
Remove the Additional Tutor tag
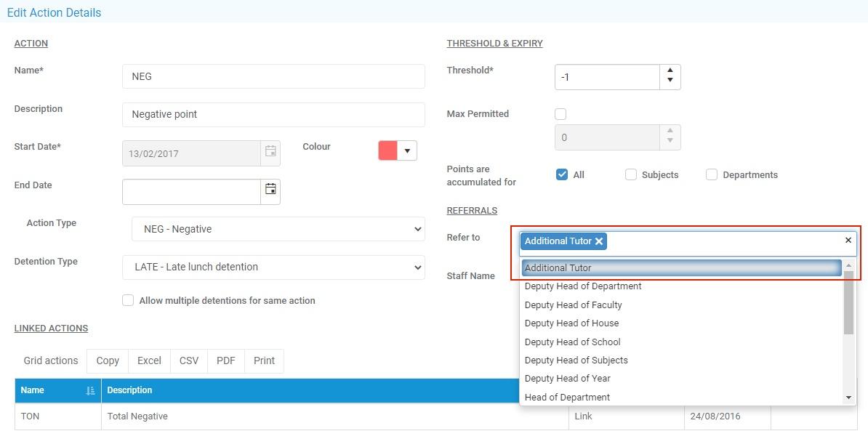pos(599,241)
